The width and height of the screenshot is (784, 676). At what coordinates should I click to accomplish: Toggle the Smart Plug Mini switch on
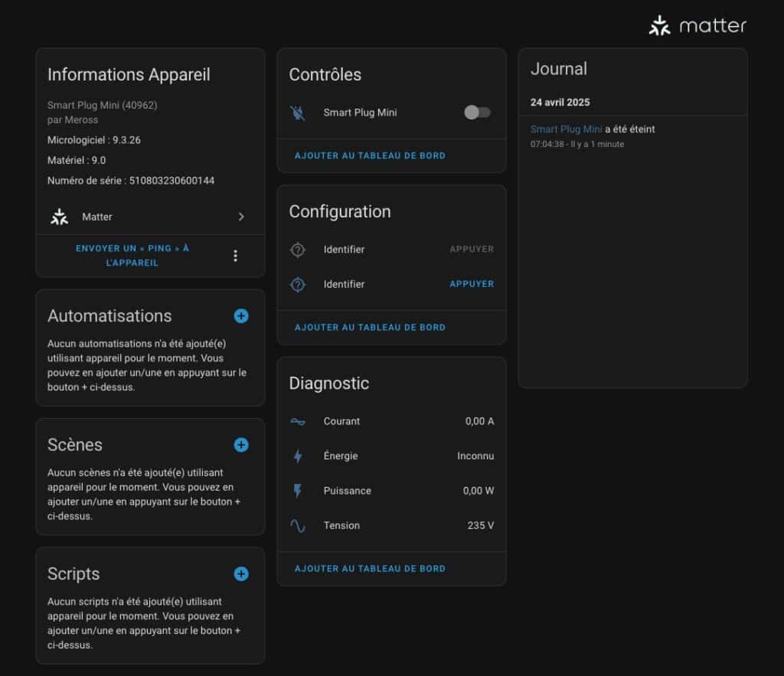(x=477, y=113)
